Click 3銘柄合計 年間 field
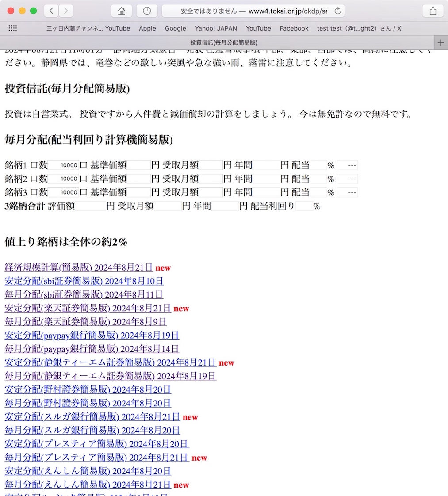 pos(225,206)
